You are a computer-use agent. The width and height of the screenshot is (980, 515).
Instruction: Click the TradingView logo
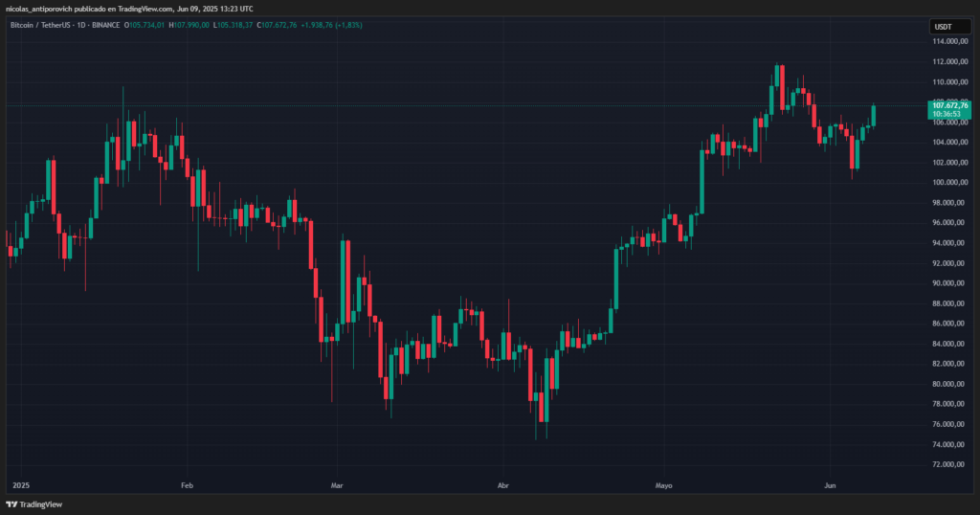click(x=34, y=504)
